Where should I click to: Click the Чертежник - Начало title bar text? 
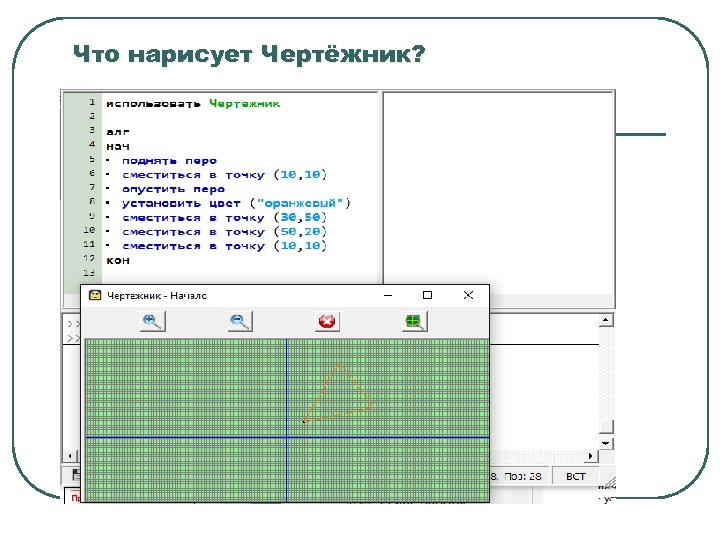(x=157, y=296)
